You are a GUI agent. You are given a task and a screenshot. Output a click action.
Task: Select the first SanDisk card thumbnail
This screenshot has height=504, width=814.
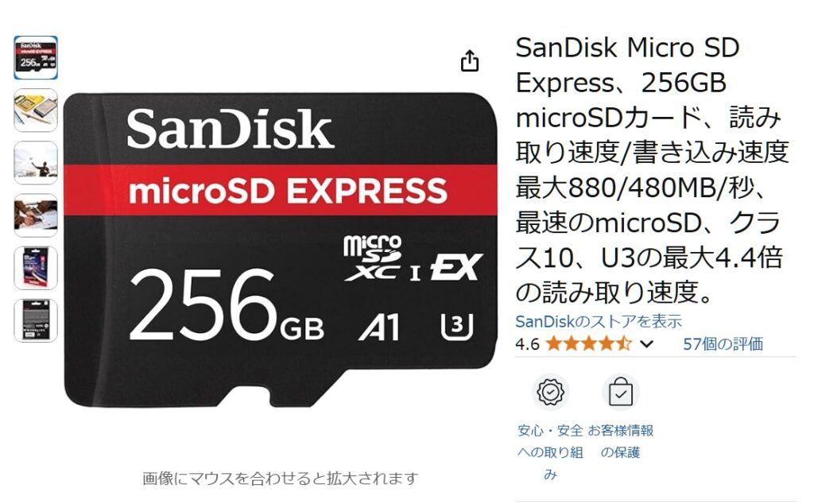(35, 57)
